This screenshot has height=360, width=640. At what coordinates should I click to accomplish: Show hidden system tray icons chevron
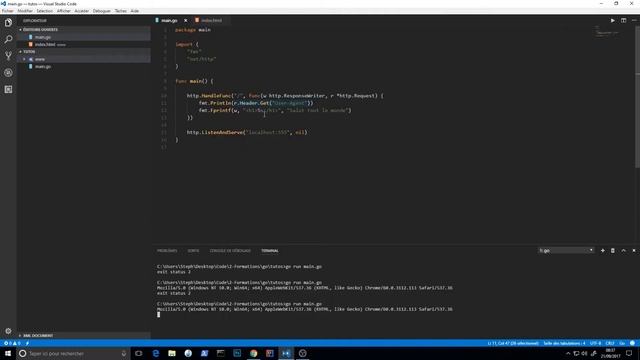point(568,353)
